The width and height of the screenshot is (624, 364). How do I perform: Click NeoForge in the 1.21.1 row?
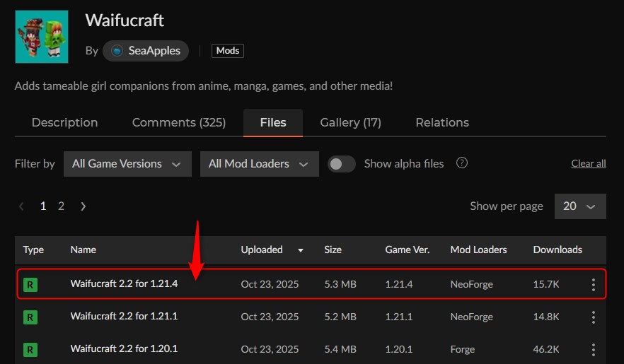[472, 317]
